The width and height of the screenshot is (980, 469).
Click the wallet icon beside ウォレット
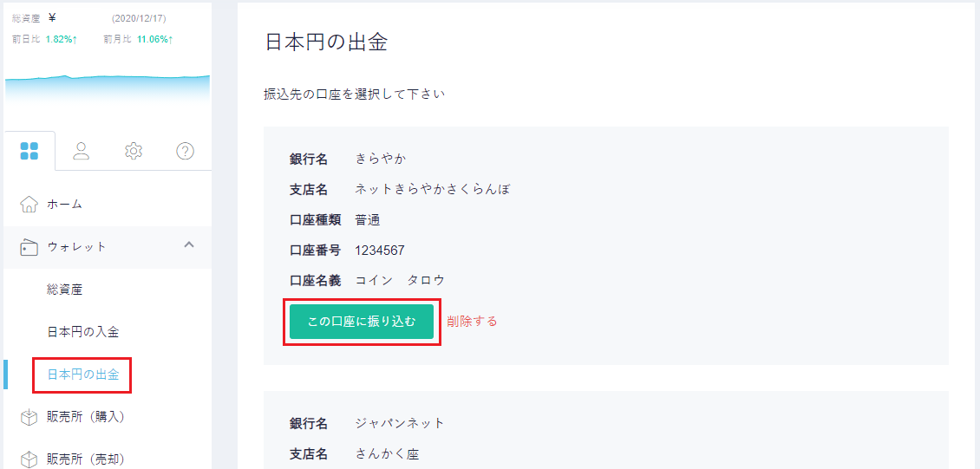[29, 247]
